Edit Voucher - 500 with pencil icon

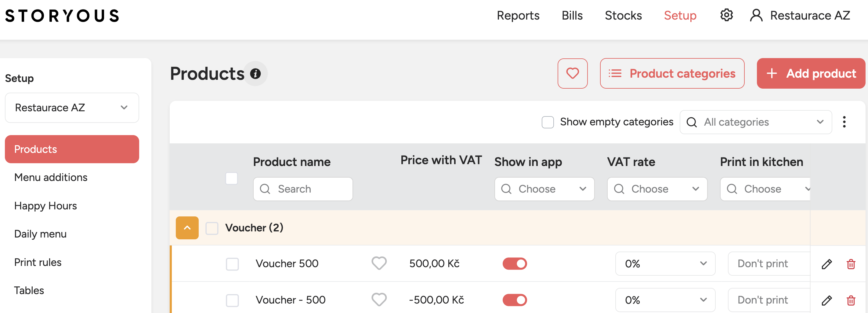826,300
